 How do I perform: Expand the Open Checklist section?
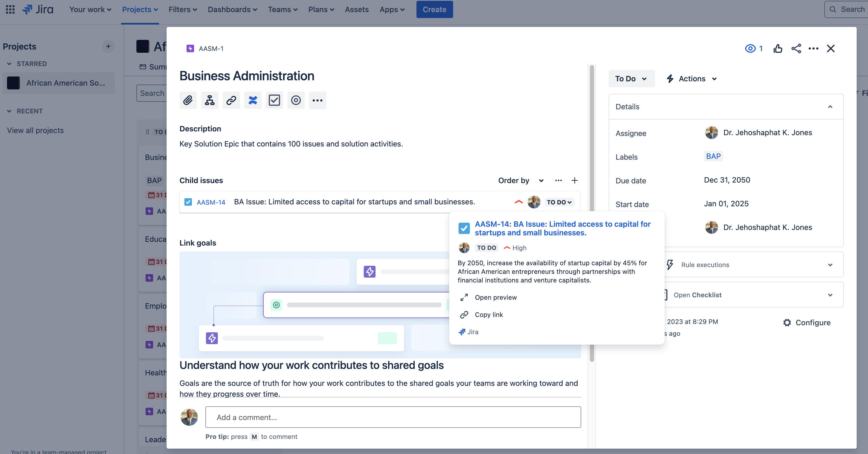[x=830, y=295]
